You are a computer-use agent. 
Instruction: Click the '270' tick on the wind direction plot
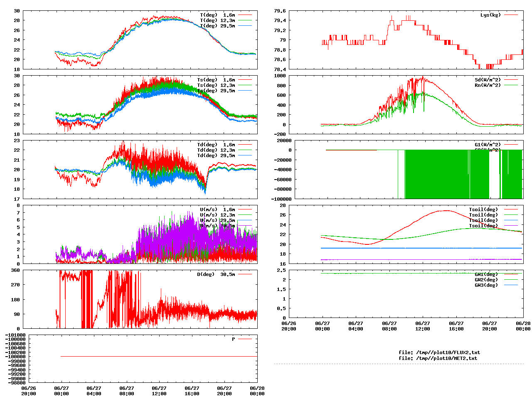point(15,285)
